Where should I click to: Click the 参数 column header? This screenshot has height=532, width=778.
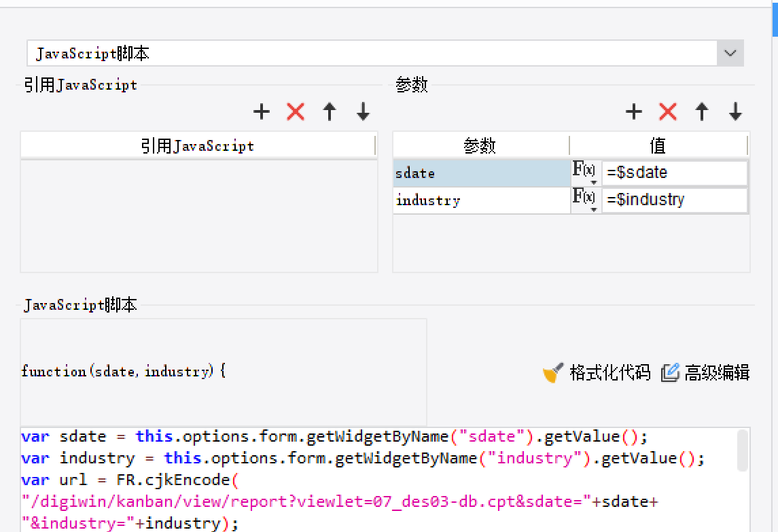(481, 145)
